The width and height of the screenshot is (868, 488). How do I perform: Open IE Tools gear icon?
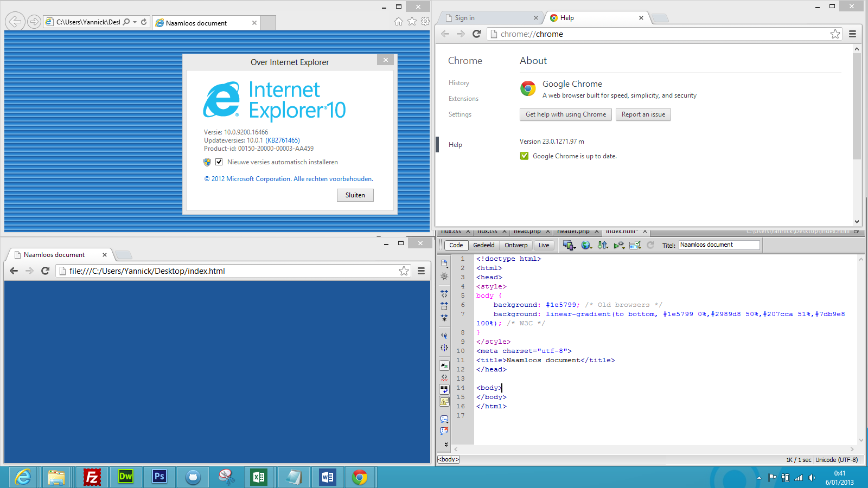click(425, 21)
